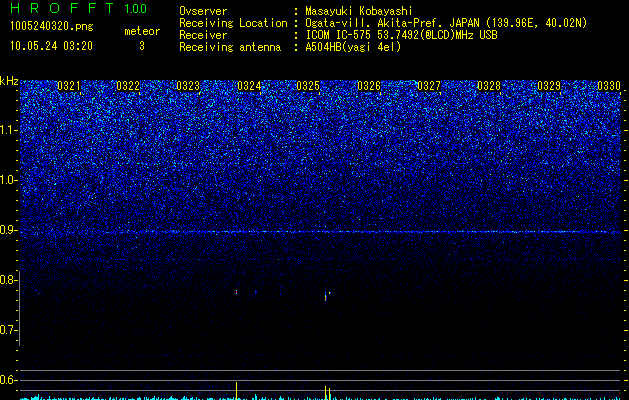
Task: Click the 0322 time marker
Action: tap(128, 86)
